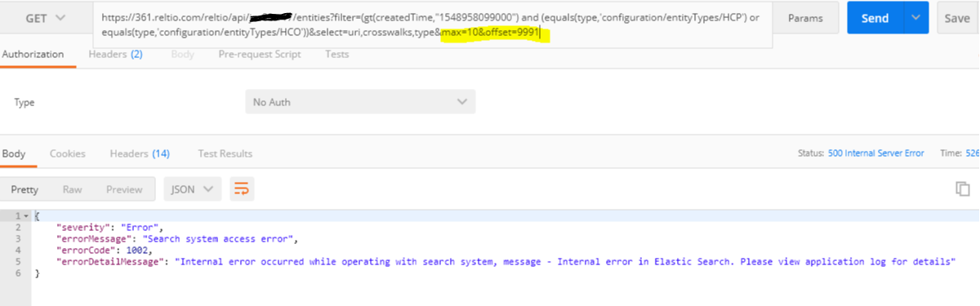Collapse JSON object at line 1 arrow
This screenshot has height=306, width=980.
(x=26, y=215)
